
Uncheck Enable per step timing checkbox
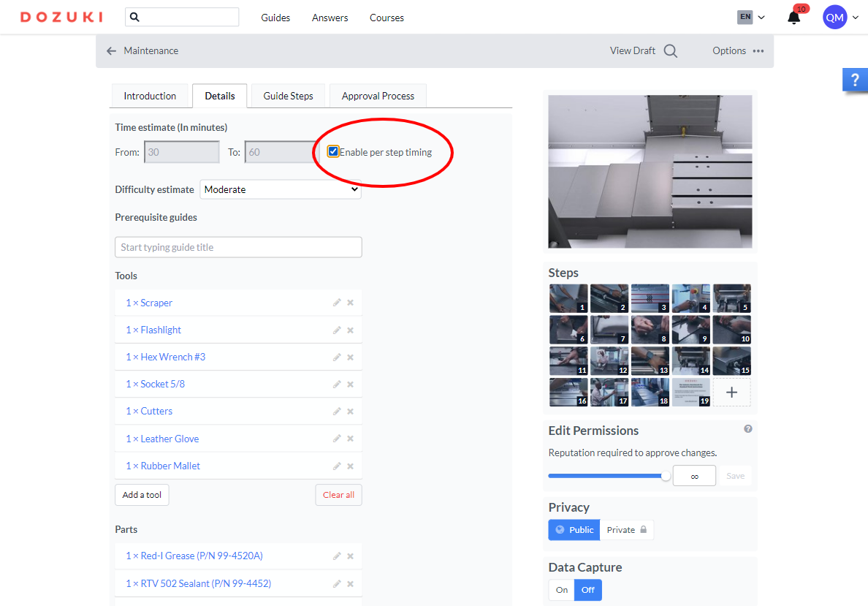(333, 152)
